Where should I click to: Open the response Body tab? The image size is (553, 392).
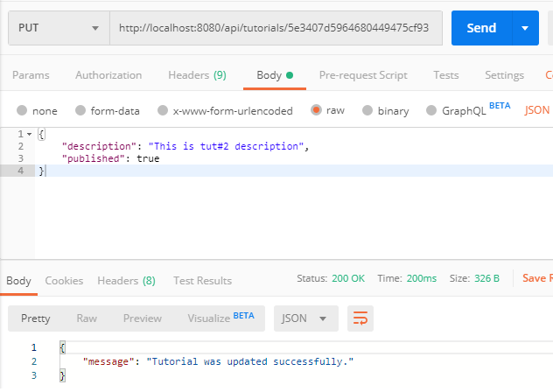click(18, 281)
